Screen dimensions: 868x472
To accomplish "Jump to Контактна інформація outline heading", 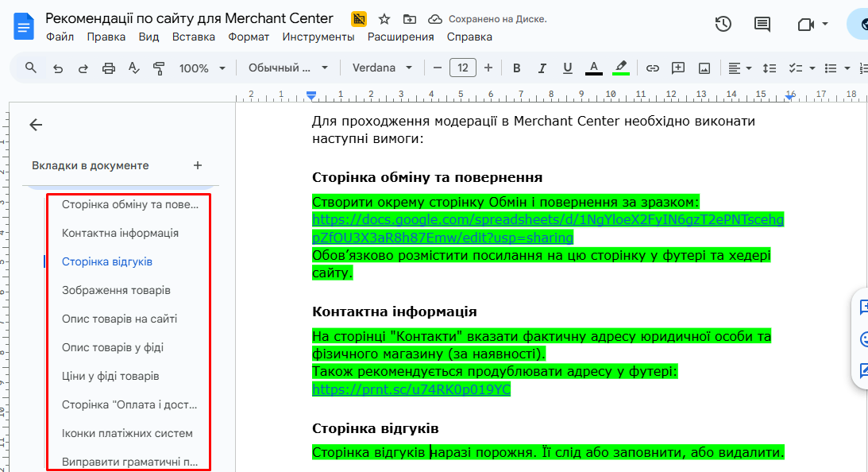I will pos(120,234).
